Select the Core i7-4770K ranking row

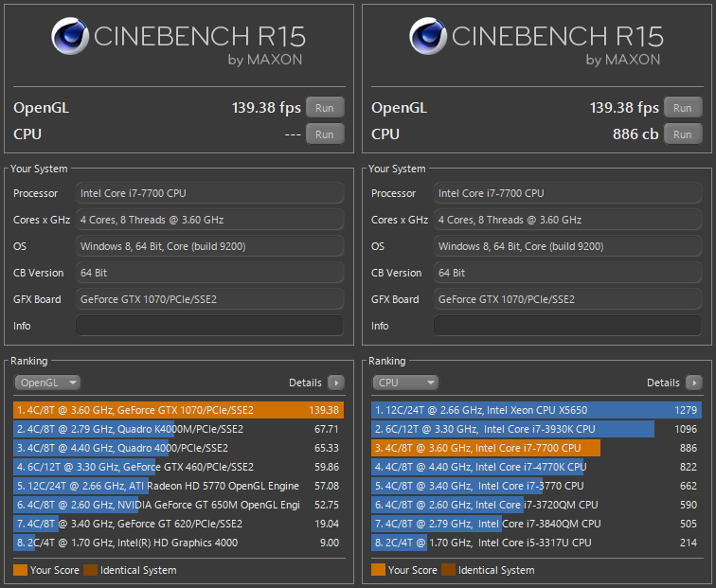pyautogui.click(x=537, y=467)
